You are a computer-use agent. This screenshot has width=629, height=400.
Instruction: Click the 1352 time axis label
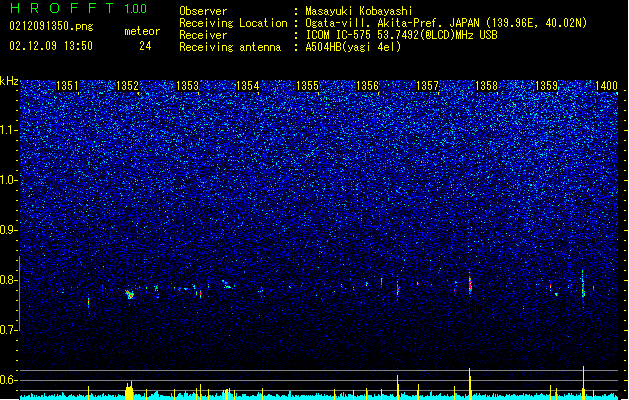click(127, 86)
